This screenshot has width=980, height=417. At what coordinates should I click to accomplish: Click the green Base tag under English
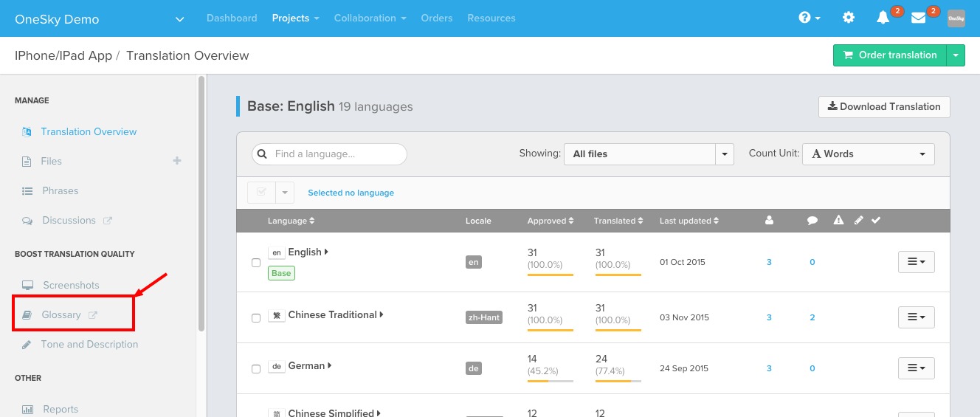click(281, 273)
